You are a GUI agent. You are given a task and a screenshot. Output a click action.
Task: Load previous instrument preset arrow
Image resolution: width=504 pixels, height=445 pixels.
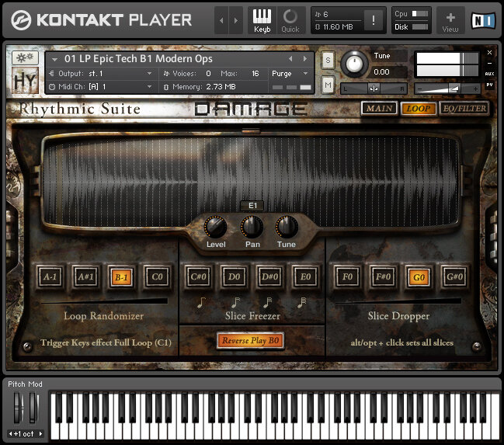[x=290, y=59]
